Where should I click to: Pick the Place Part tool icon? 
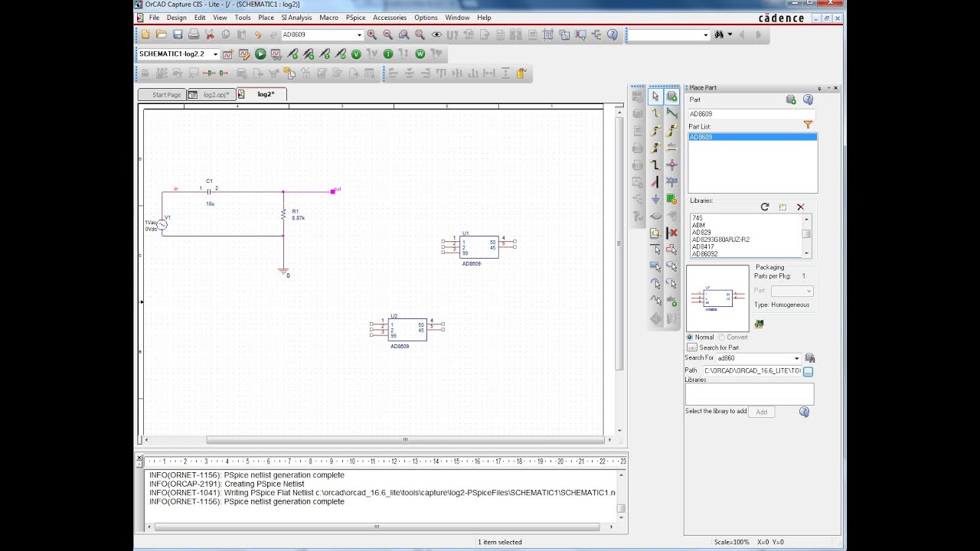671,96
